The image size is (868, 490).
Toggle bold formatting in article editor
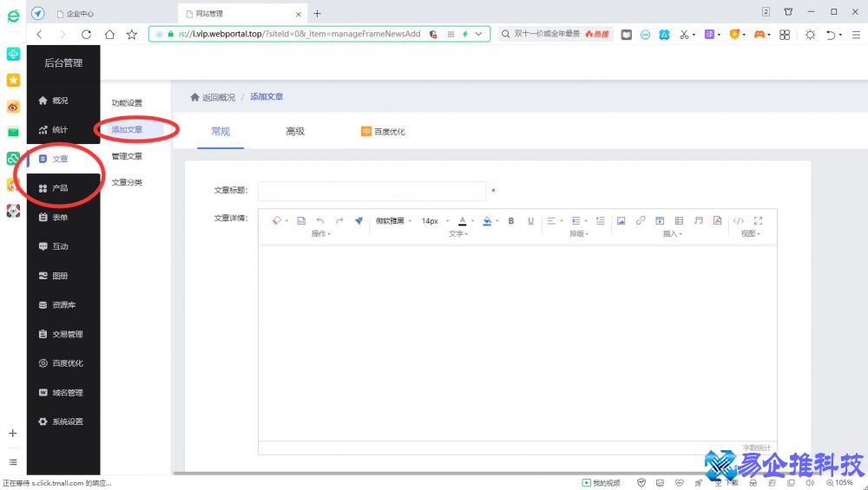511,220
